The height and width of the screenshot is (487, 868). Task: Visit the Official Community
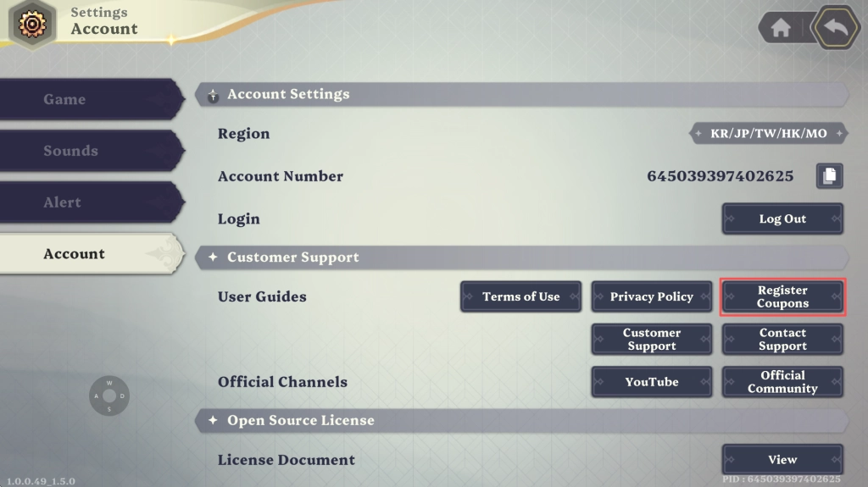[x=782, y=382]
